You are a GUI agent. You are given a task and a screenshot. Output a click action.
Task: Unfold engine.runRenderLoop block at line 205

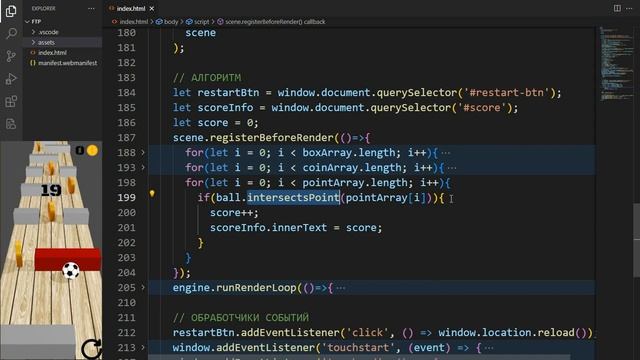143,288
